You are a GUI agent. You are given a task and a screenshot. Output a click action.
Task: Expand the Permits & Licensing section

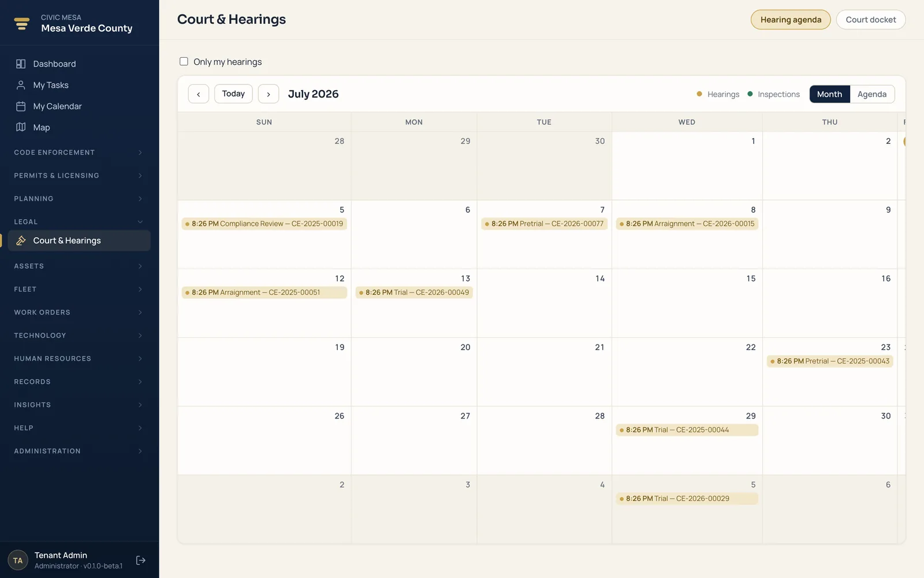(79, 176)
